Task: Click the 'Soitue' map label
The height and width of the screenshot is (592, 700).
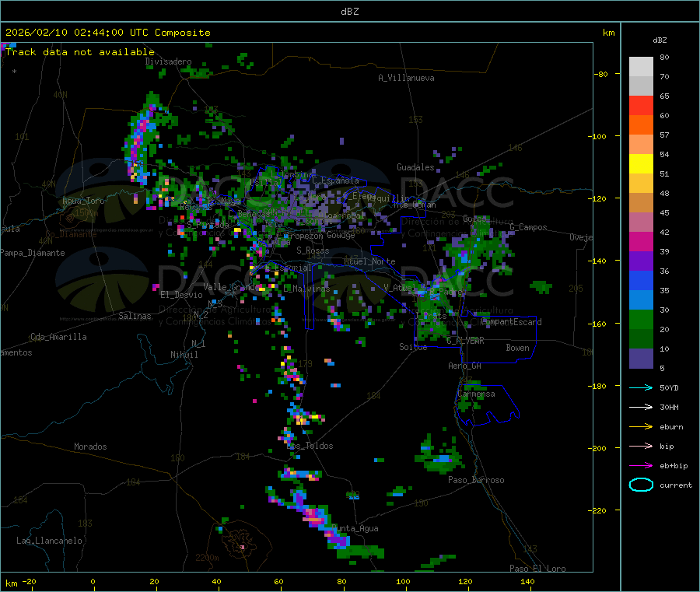Action: 413,347
